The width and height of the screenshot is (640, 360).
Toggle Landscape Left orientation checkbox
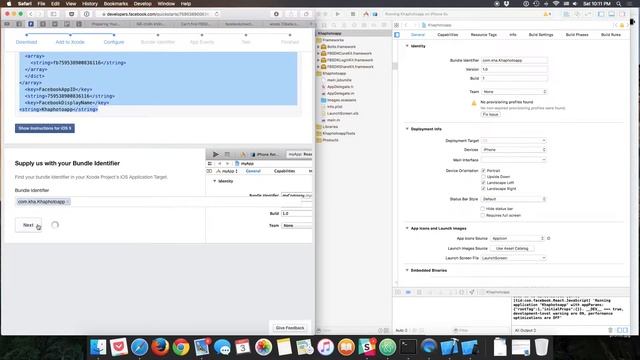click(x=483, y=182)
